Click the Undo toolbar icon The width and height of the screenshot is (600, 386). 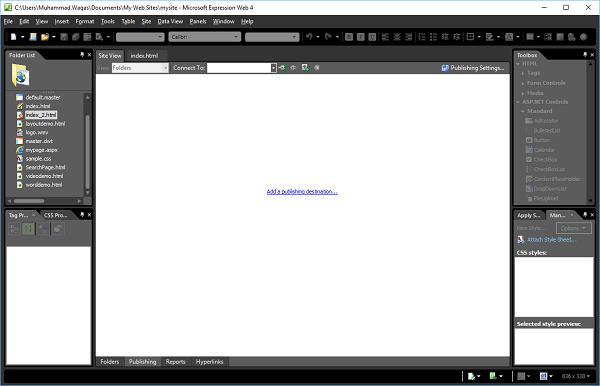pos(309,37)
